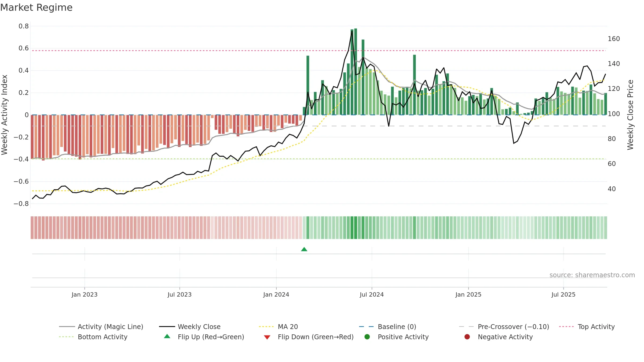Click the source: sharemaestro.com text
Image resolution: width=644 pixels, height=362 pixels.
click(x=592, y=275)
